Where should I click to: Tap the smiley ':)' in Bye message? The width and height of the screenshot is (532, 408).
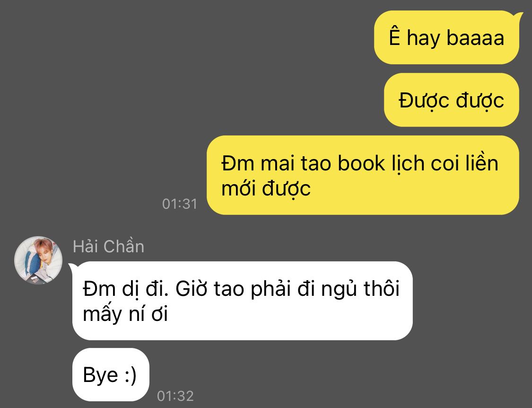click(x=131, y=375)
